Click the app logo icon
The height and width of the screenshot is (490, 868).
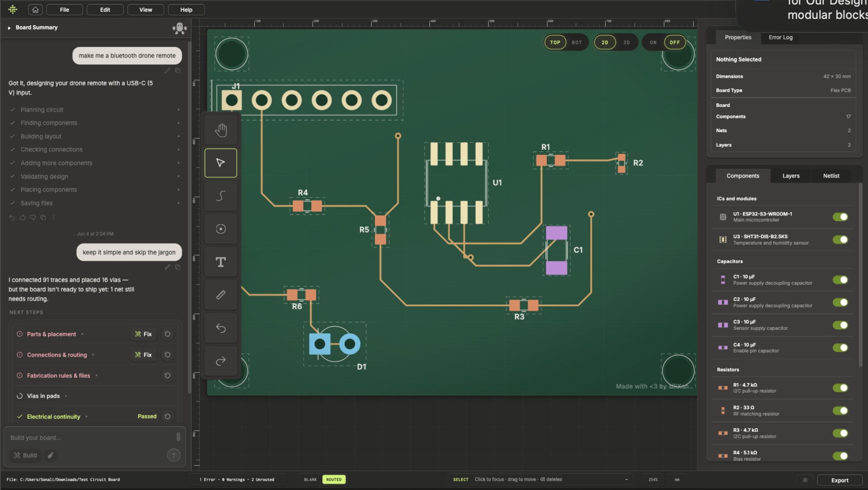pos(13,9)
